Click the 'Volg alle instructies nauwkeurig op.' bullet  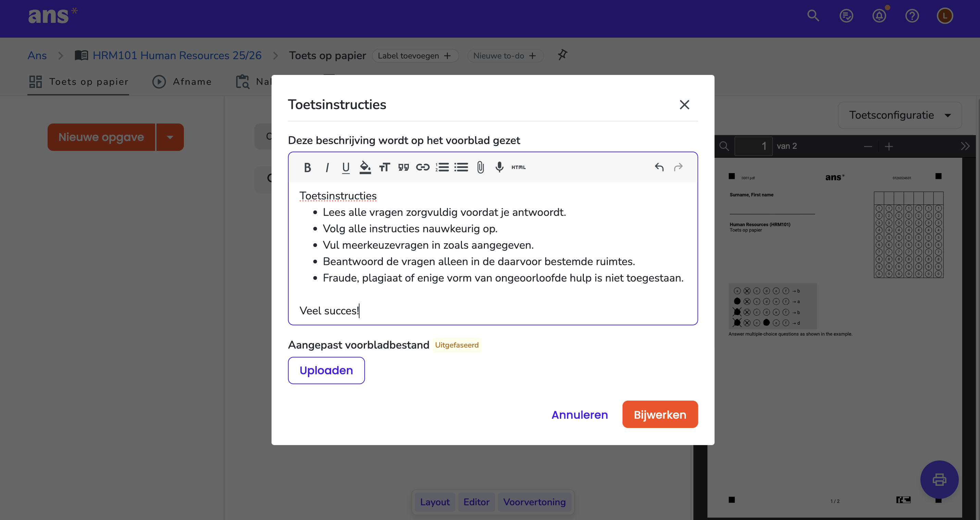pos(410,229)
